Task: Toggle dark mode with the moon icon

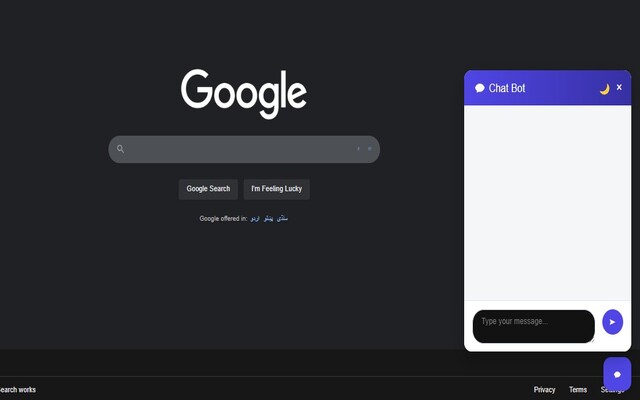Action: (604, 89)
